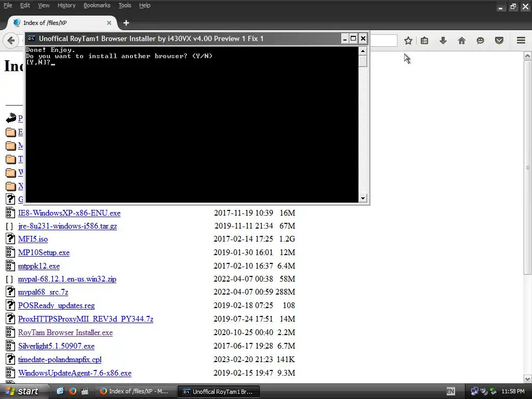
Task: Click the browser Back arrow button
Action: [x=11, y=41]
